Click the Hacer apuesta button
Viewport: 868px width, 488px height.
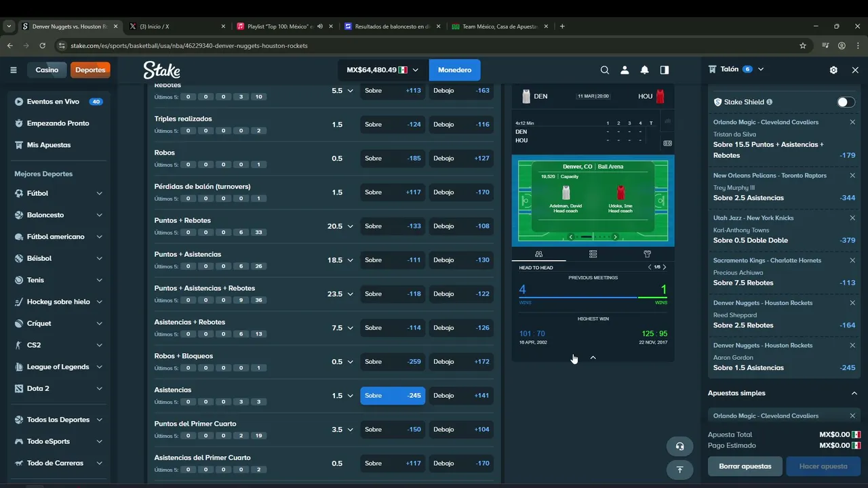click(x=823, y=466)
